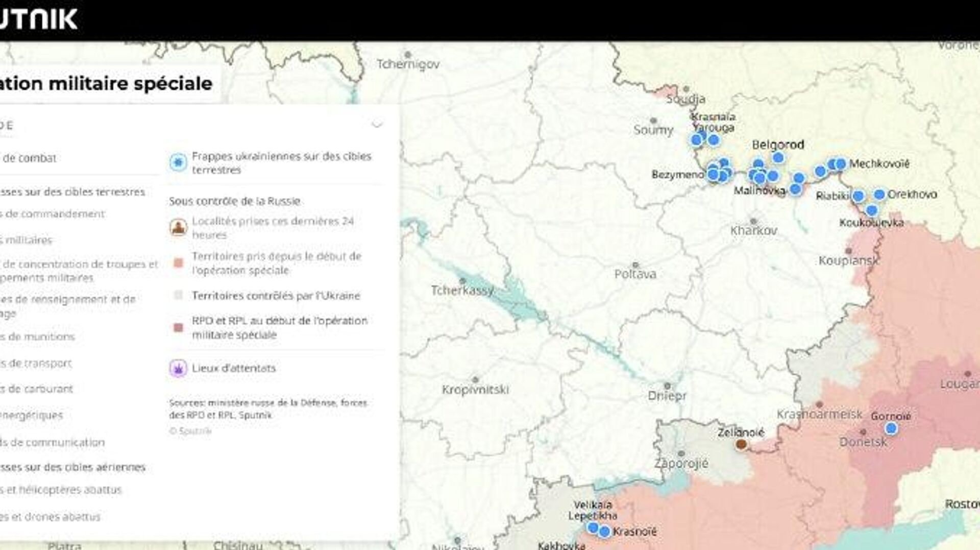Click the localities taken in 24 hours icon
The image size is (980, 550).
[178, 227]
